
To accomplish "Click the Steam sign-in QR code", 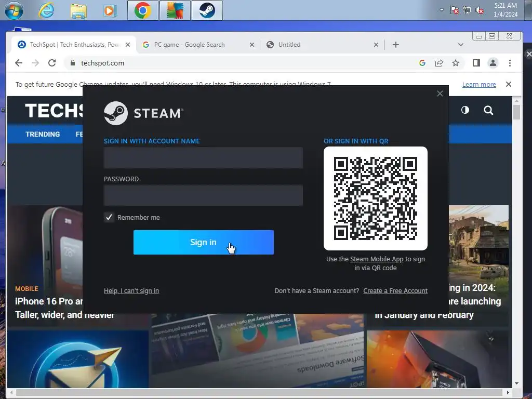I will 375,198.
